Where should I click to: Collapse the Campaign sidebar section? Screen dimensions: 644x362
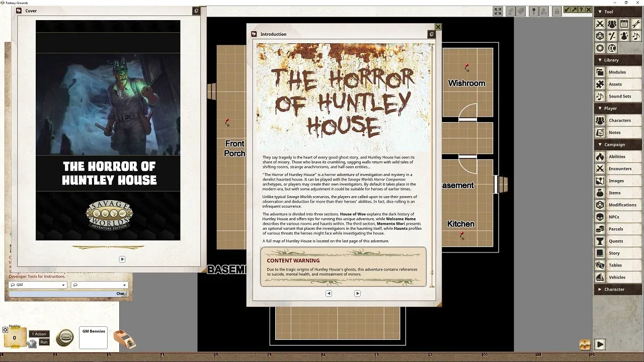618,144
